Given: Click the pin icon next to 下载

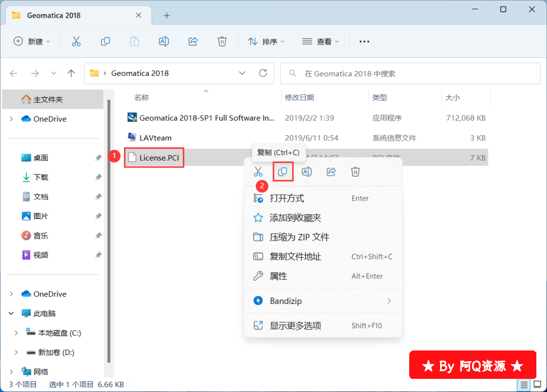Looking at the screenshot, I should 98,177.
